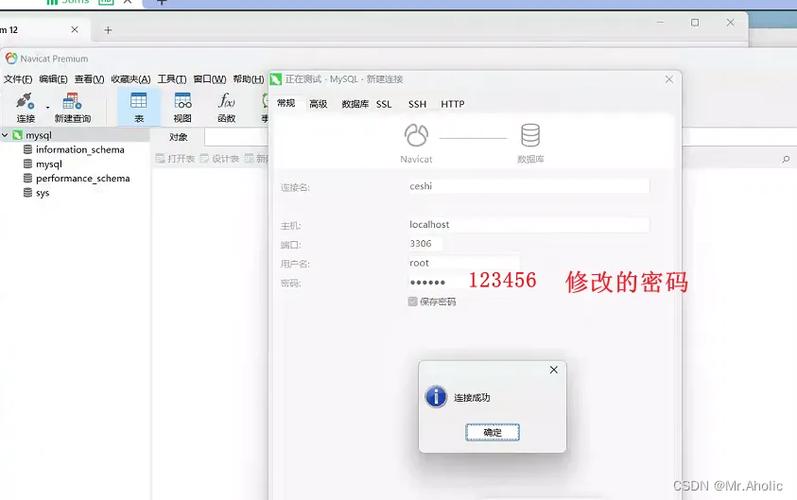Switch to the 常规 tab
The image size is (797, 500).
(x=286, y=103)
